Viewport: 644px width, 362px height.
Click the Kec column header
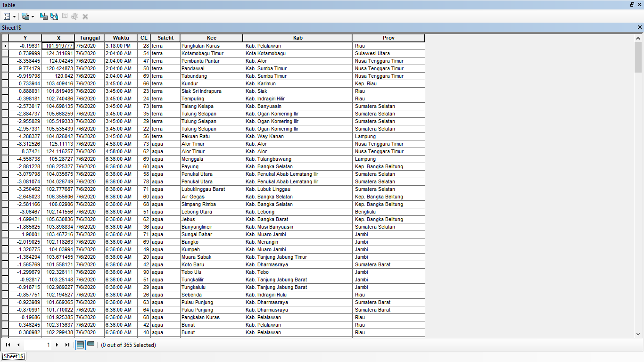[x=212, y=38]
